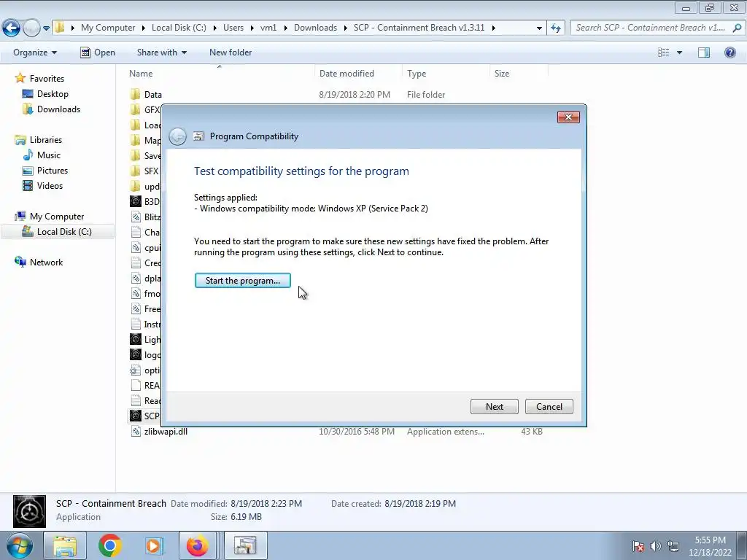Click the Action Center flag tray icon

(638, 546)
